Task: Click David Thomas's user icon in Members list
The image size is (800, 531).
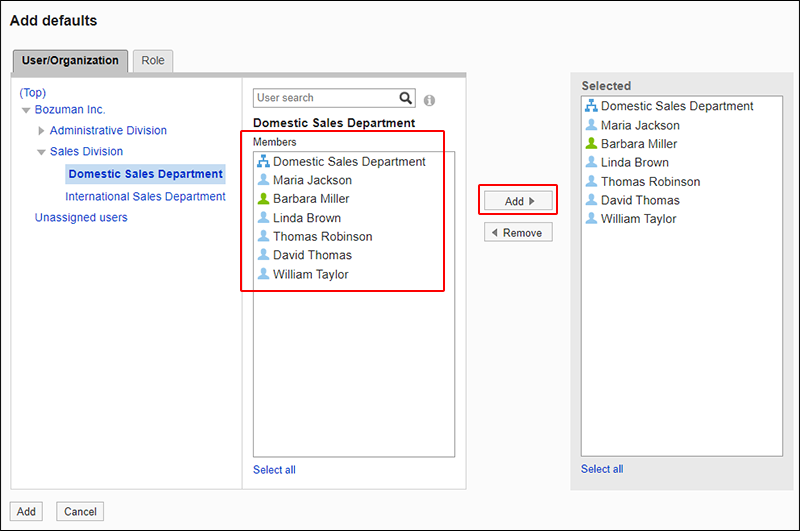Action: (263, 255)
